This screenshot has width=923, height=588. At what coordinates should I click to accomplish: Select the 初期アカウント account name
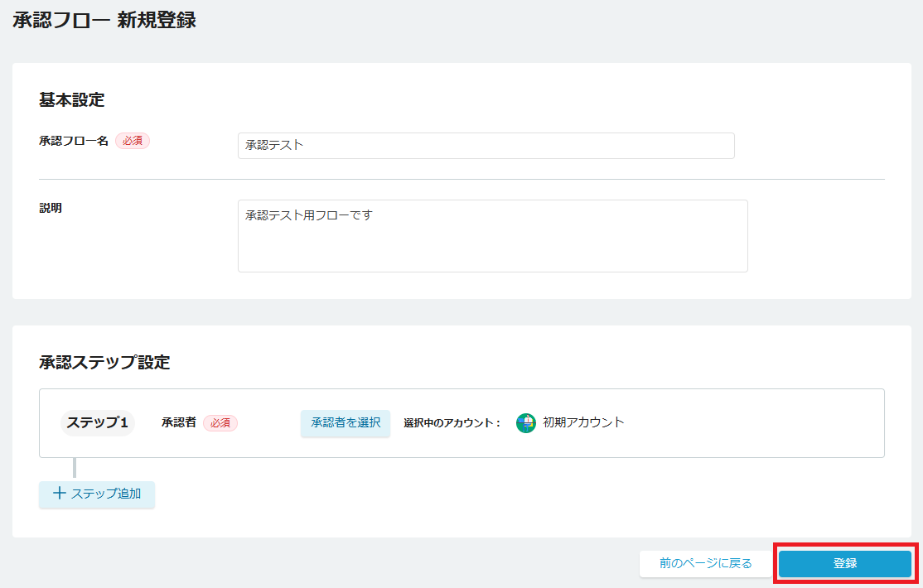pyautogui.click(x=583, y=422)
